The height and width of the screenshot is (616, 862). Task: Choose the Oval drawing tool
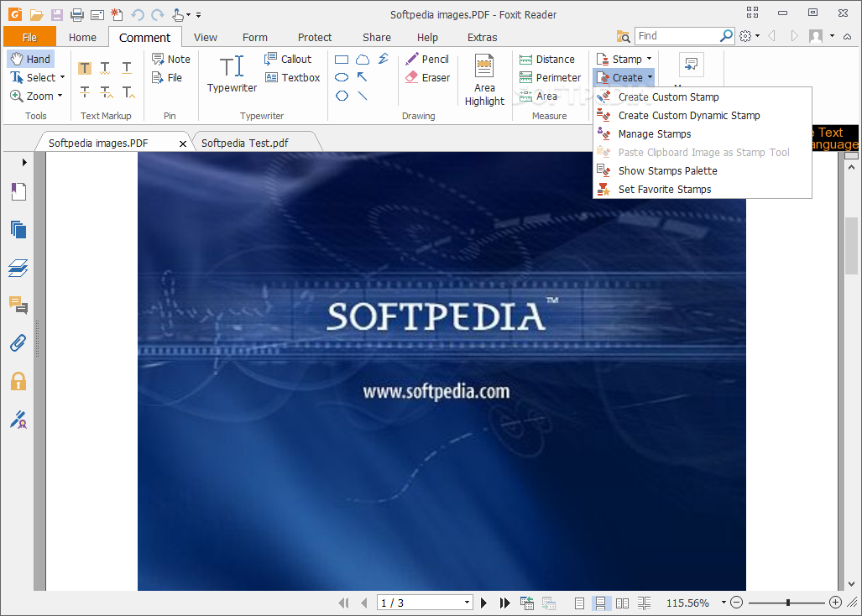(342, 77)
